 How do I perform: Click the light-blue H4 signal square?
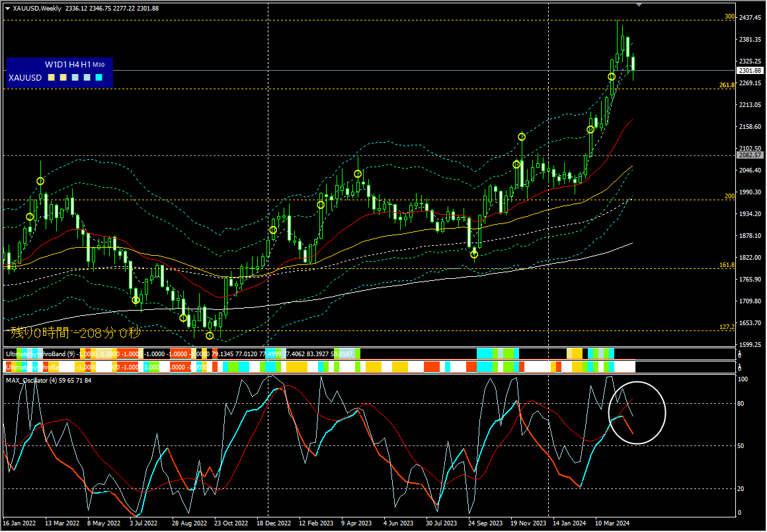click(75, 78)
